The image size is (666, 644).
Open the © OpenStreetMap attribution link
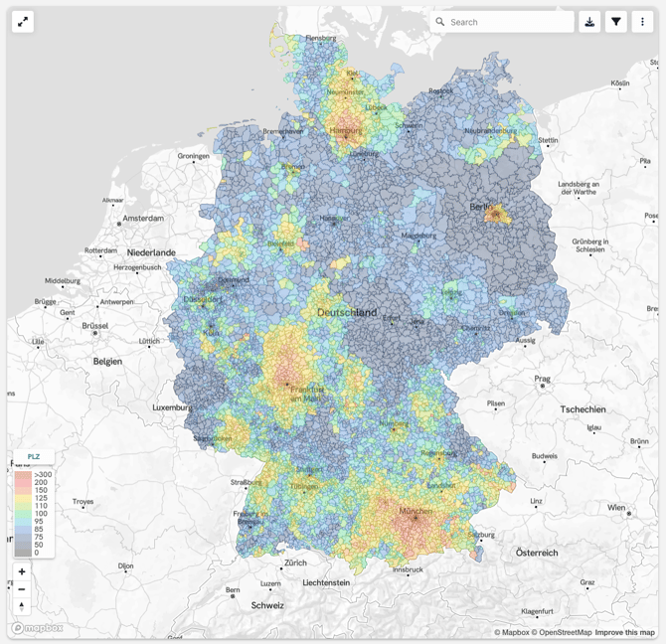(x=562, y=632)
